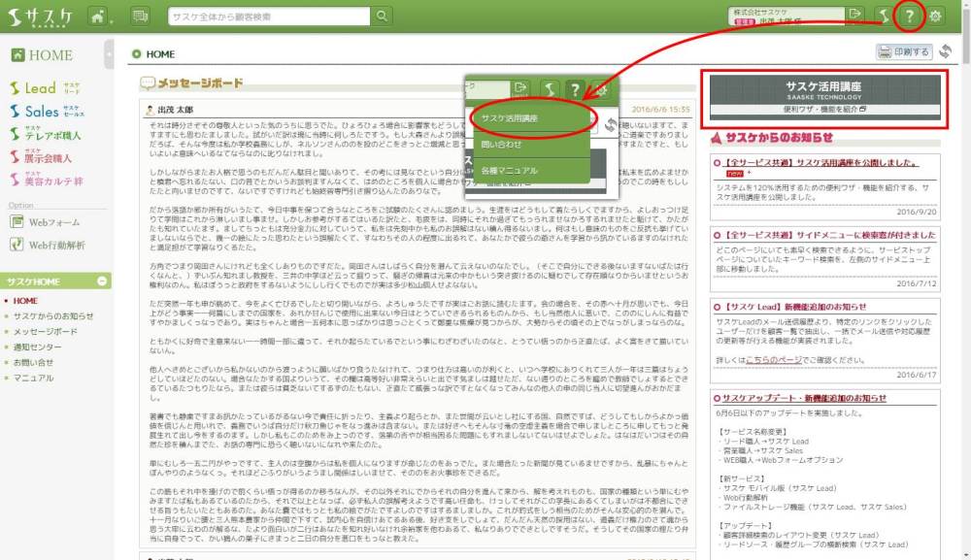This screenshot has width=971, height=560.
Task: Click the refresh icon next to the print button
Action: click(944, 52)
